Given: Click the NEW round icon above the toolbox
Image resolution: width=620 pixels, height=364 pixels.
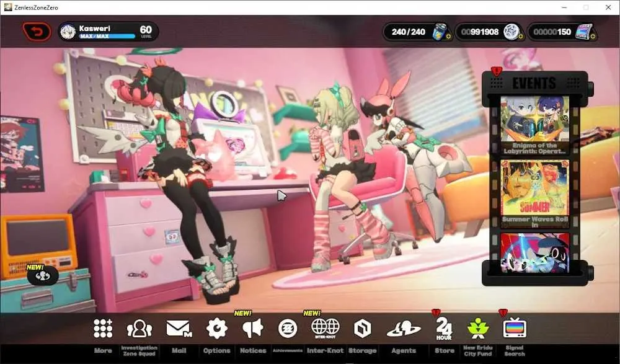Looking at the screenshot, I should [43, 276].
